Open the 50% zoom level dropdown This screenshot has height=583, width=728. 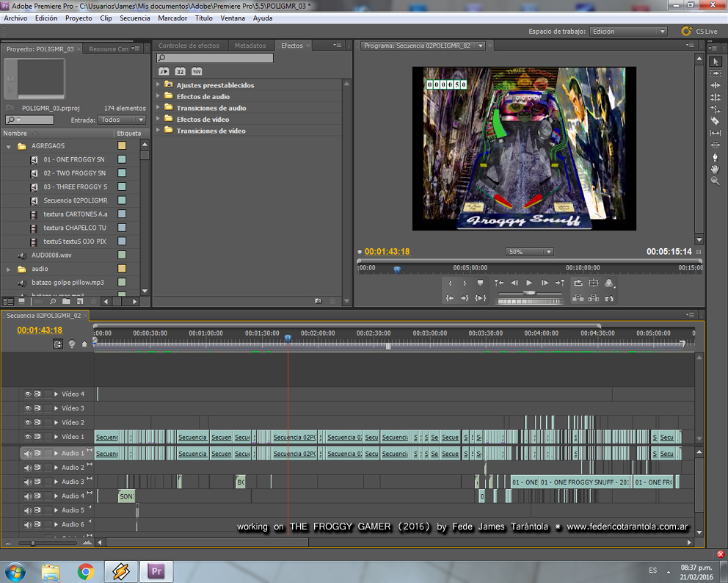coord(529,252)
